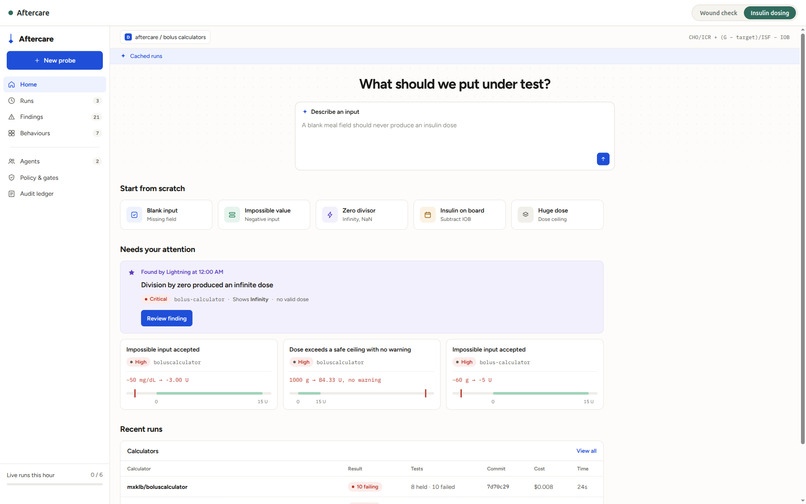The height and width of the screenshot is (504, 806).
Task: Open the Audit ledger page
Action: click(x=54, y=194)
